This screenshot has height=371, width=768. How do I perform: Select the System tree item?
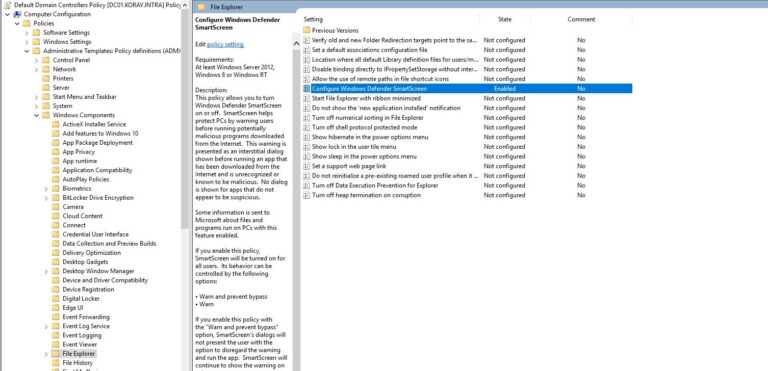pyautogui.click(x=62, y=106)
